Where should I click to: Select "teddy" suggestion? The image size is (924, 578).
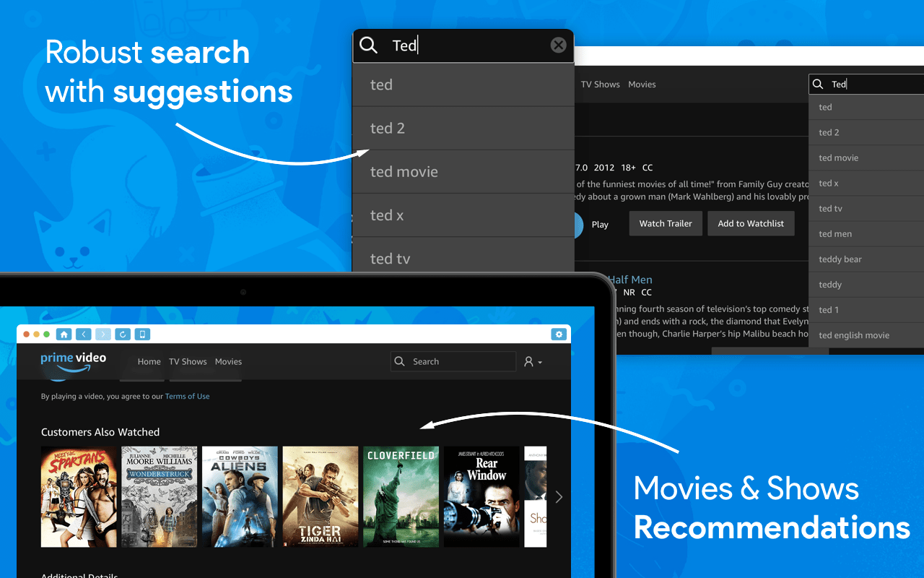[x=866, y=284]
